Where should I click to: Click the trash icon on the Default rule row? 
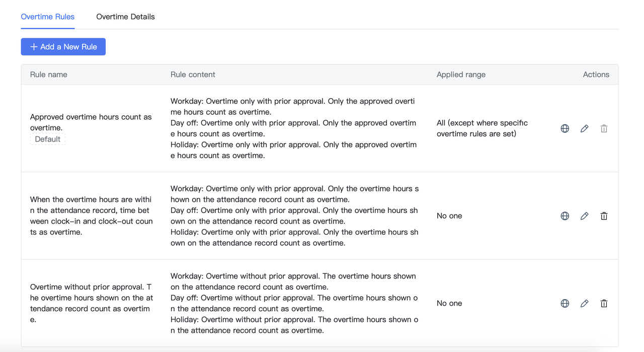click(x=604, y=128)
